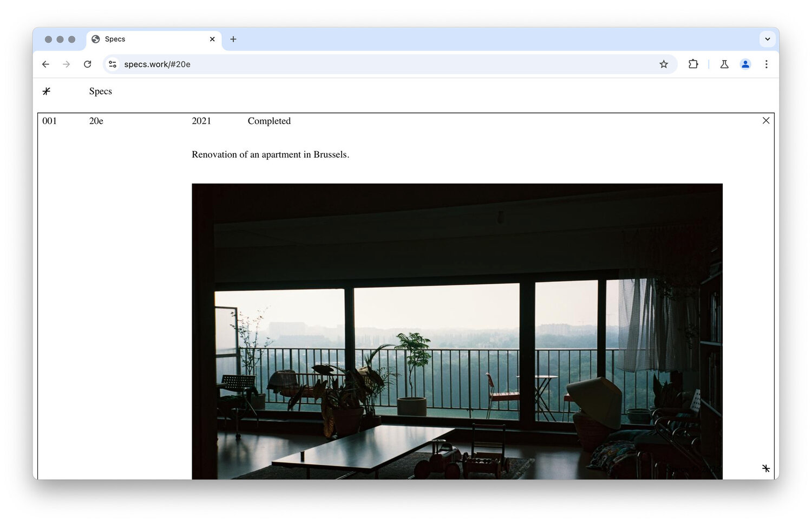Image resolution: width=812 pixels, height=528 pixels.
Task: Click the site information icon in the address bar
Action: click(112, 64)
